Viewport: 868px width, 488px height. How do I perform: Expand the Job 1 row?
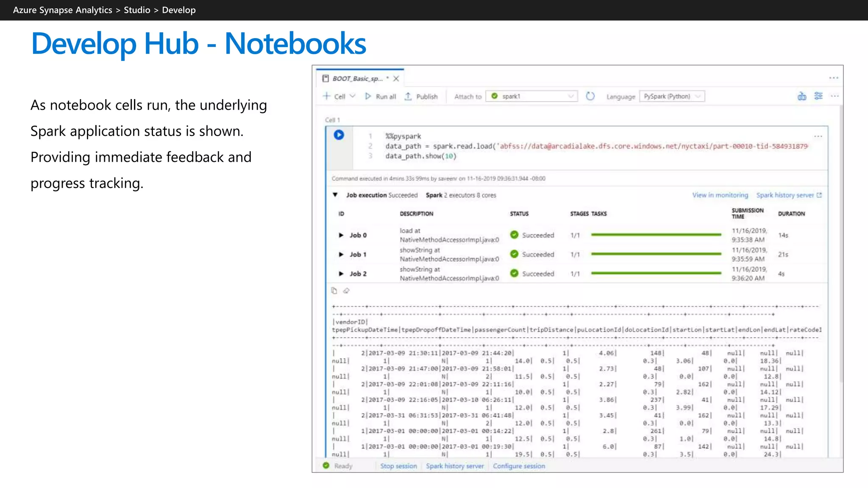[x=341, y=255]
